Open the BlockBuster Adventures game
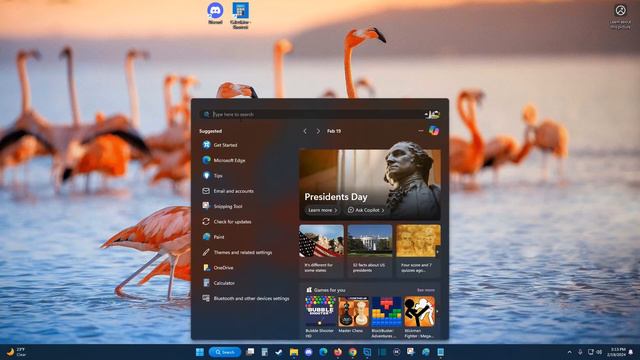Viewport: 640px width, 360px height. click(386, 317)
